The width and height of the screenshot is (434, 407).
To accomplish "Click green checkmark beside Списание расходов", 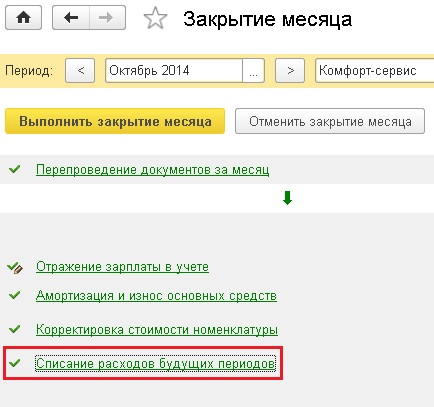I will click(x=15, y=363).
